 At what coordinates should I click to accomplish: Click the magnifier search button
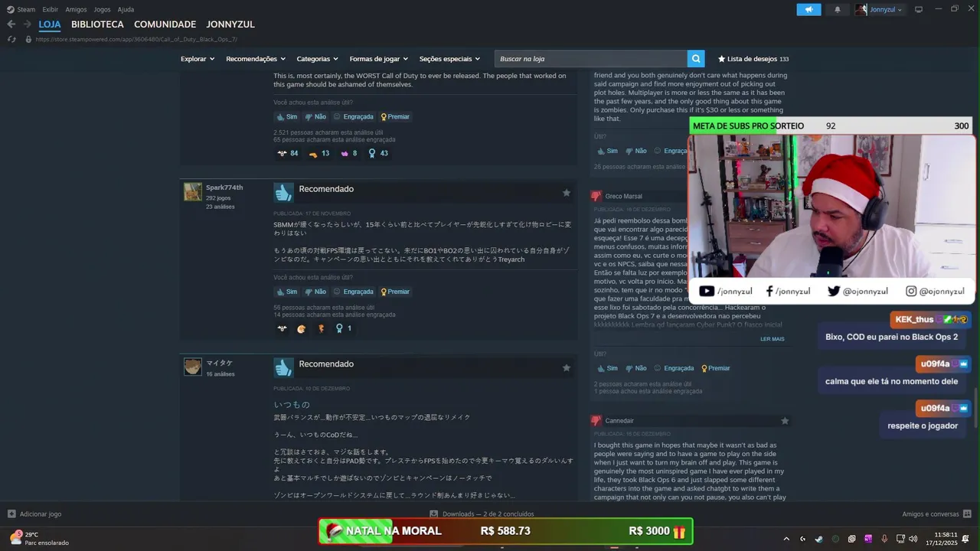click(696, 59)
